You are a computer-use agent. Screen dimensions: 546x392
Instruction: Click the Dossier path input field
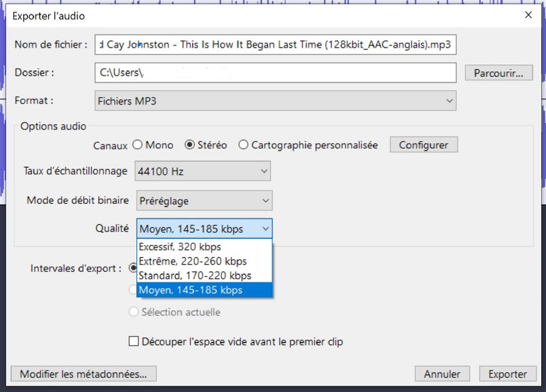275,73
